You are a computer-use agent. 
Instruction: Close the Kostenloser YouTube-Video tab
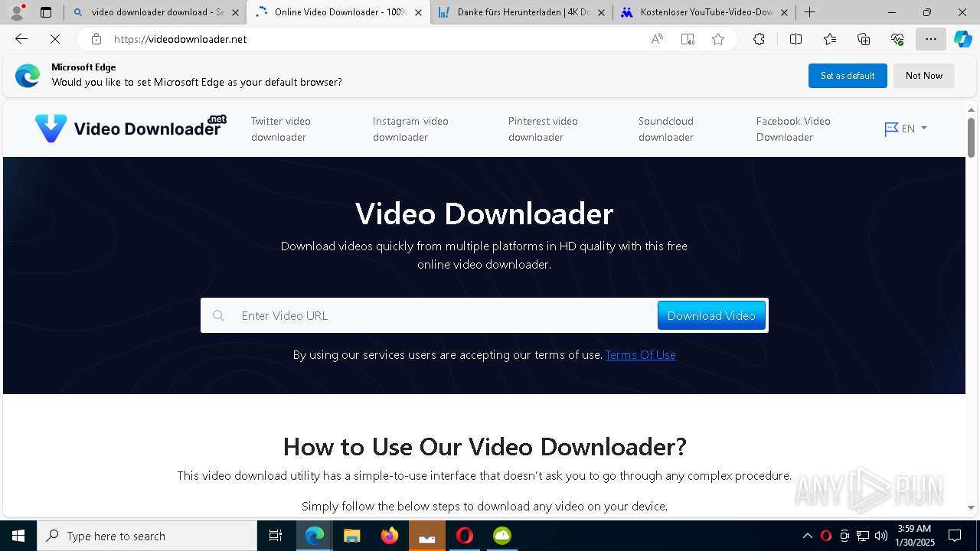[784, 12]
